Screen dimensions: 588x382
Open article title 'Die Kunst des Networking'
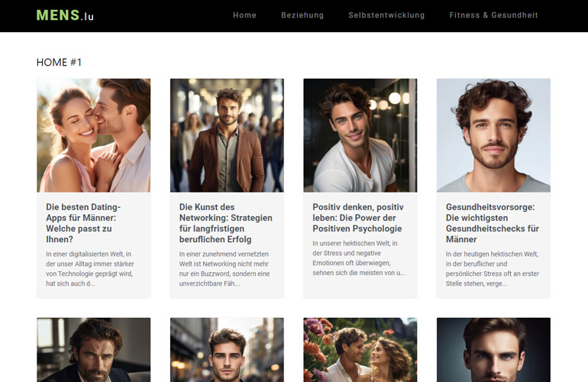pos(226,223)
